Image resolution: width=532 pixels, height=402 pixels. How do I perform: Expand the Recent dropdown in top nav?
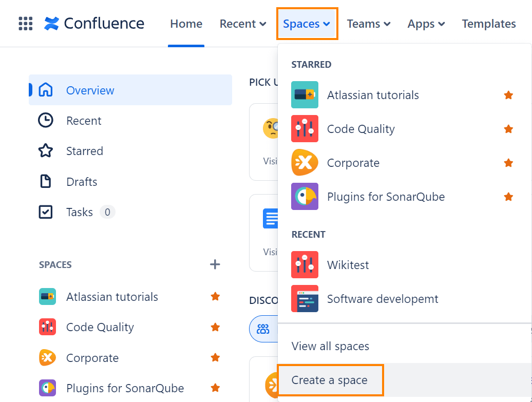(x=243, y=24)
